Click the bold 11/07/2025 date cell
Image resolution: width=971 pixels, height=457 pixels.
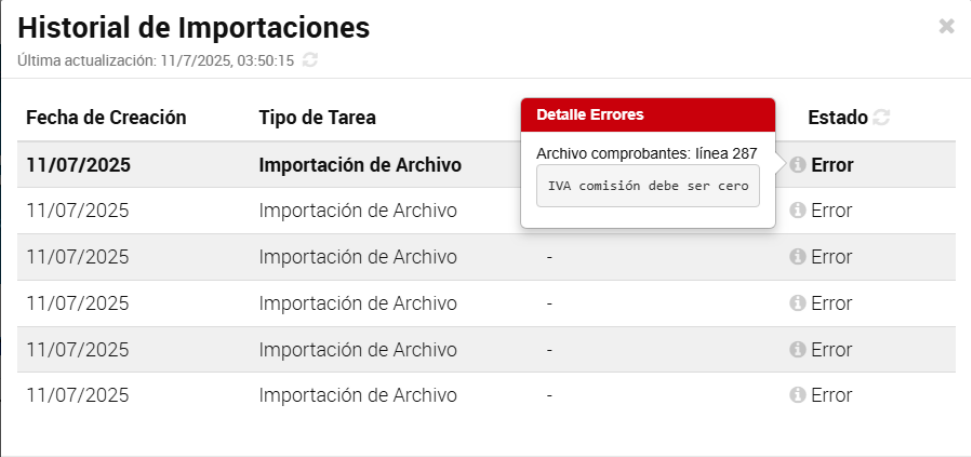click(79, 165)
